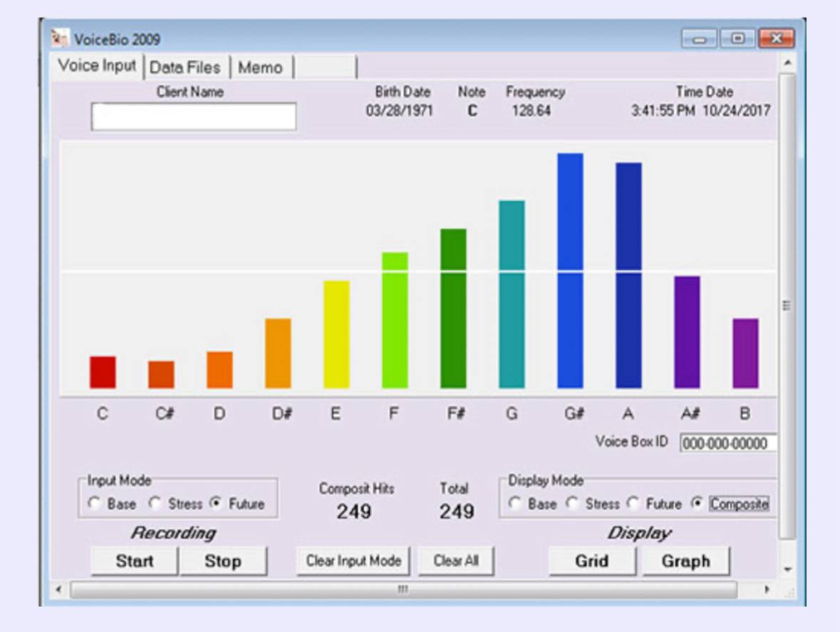
Task: Select the Base input mode radio button
Action: click(x=94, y=504)
